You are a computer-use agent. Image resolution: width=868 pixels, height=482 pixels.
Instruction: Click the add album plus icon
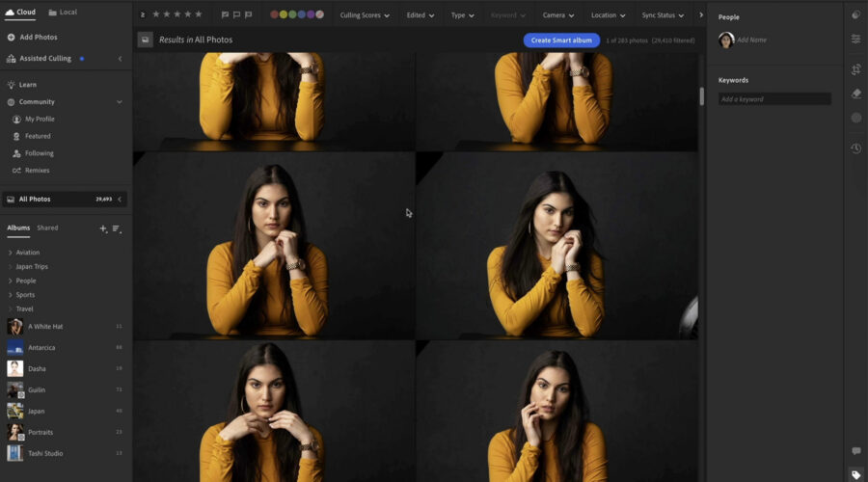(103, 228)
